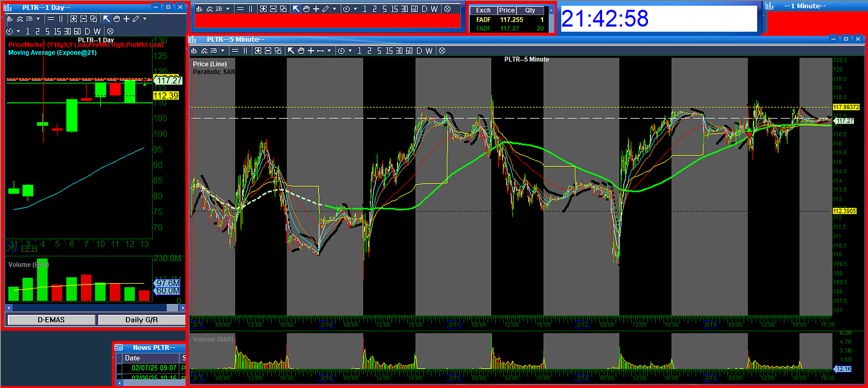Expand clock dropdown in toolbar beside Exch table
The height and width of the screenshot is (388, 868).
pyautogui.click(x=355, y=9)
